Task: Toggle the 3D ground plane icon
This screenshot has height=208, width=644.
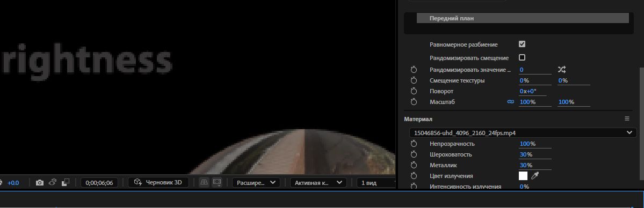Action: (x=204, y=183)
